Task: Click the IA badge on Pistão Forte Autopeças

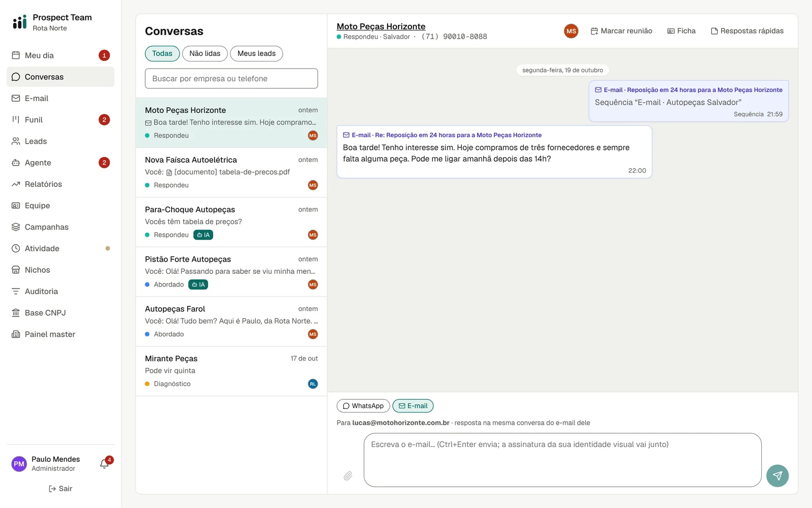Action: pyautogui.click(x=198, y=284)
